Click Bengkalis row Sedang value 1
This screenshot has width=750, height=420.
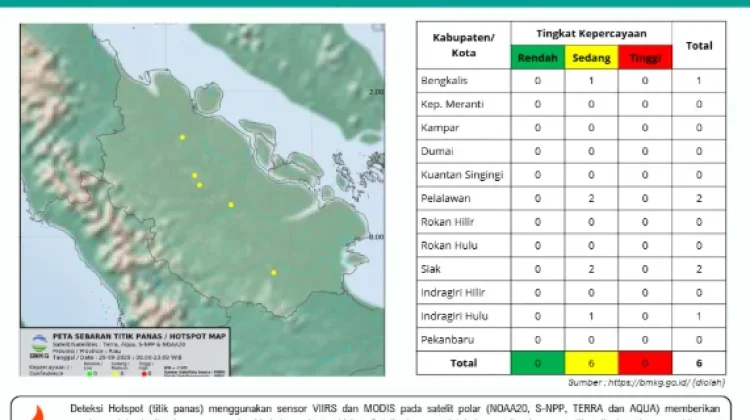(x=591, y=81)
